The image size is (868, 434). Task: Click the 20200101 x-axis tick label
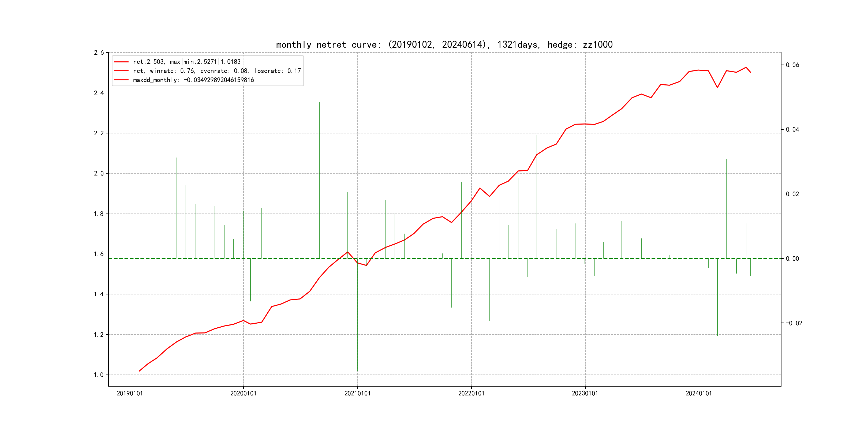coord(243,393)
